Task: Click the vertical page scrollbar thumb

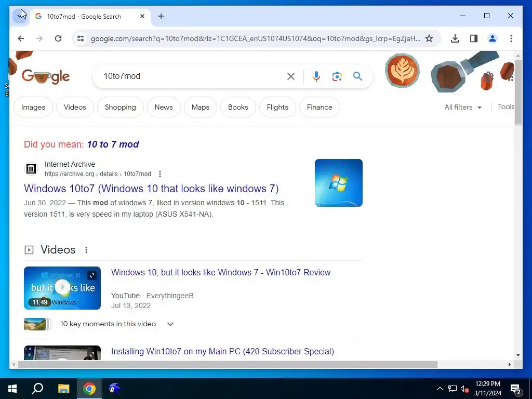Action: [518, 91]
